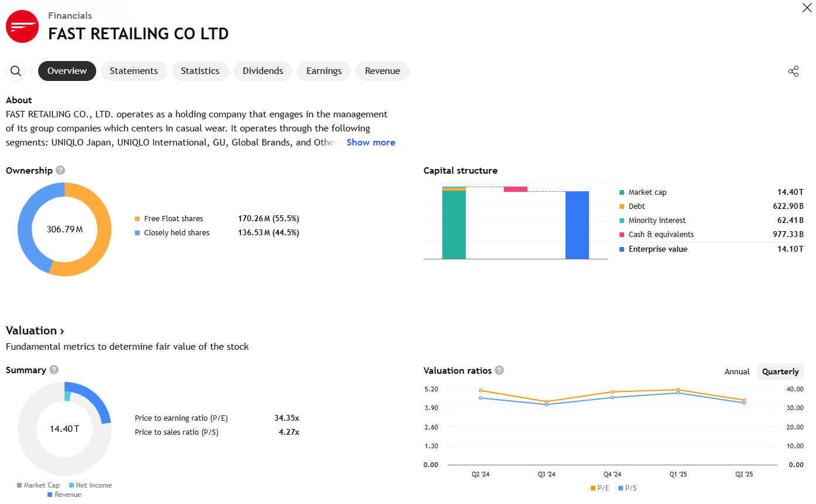Select Quarterly valuation ratios view
Image resolution: width=816 pixels, height=504 pixels.
tap(780, 371)
